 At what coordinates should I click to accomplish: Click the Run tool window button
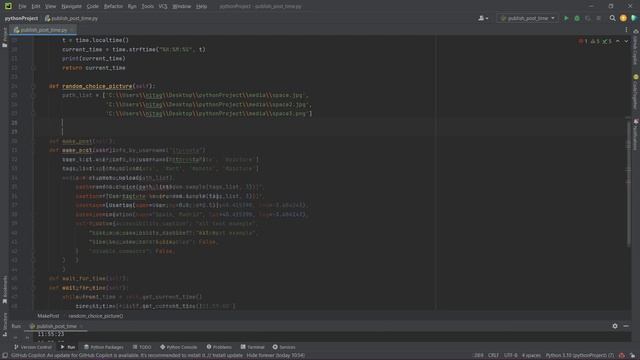click(x=68, y=347)
